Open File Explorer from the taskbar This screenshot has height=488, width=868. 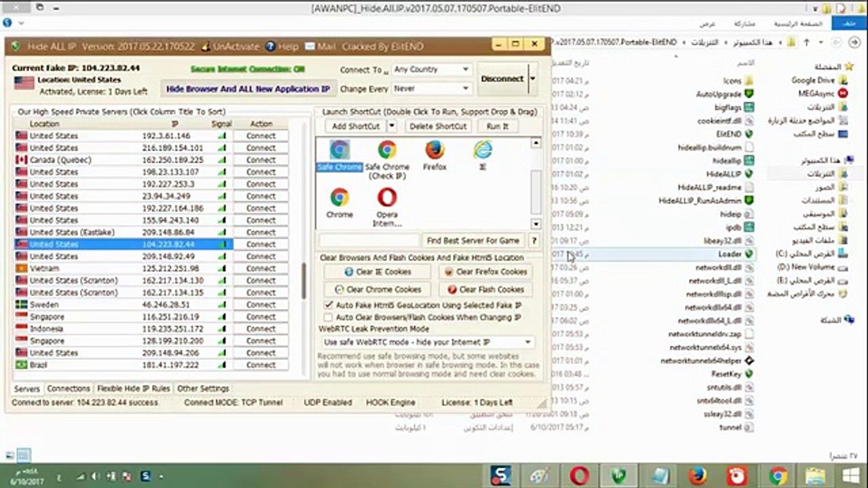816,476
